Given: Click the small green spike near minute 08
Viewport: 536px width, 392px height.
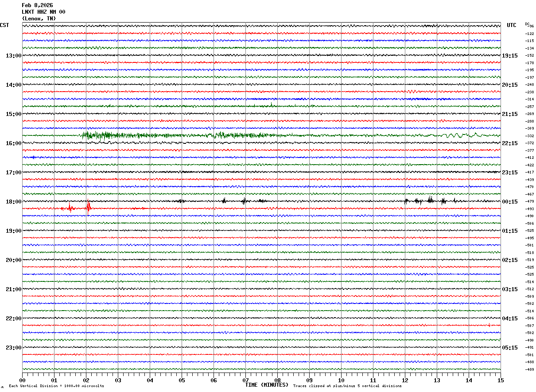Looking at the screenshot, I should tap(271, 105).
